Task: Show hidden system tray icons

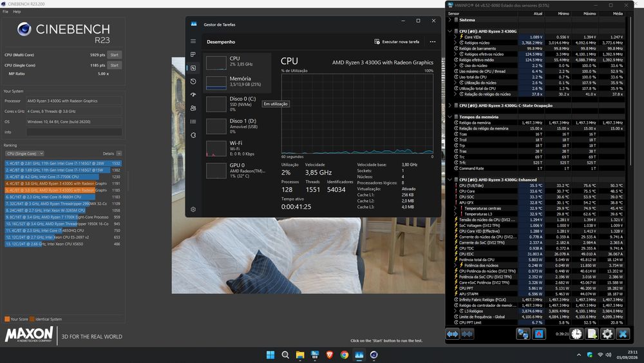Action: [x=579, y=355]
